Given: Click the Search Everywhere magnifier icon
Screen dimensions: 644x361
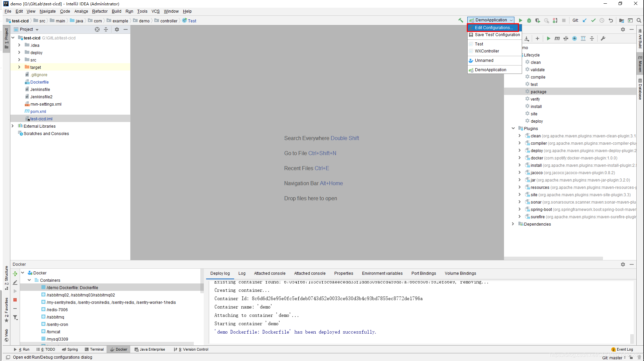Looking at the screenshot, I should [639, 20].
